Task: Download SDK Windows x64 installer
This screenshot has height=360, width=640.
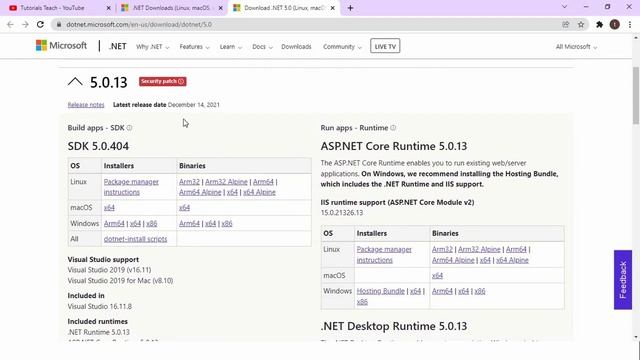Action: point(135,224)
